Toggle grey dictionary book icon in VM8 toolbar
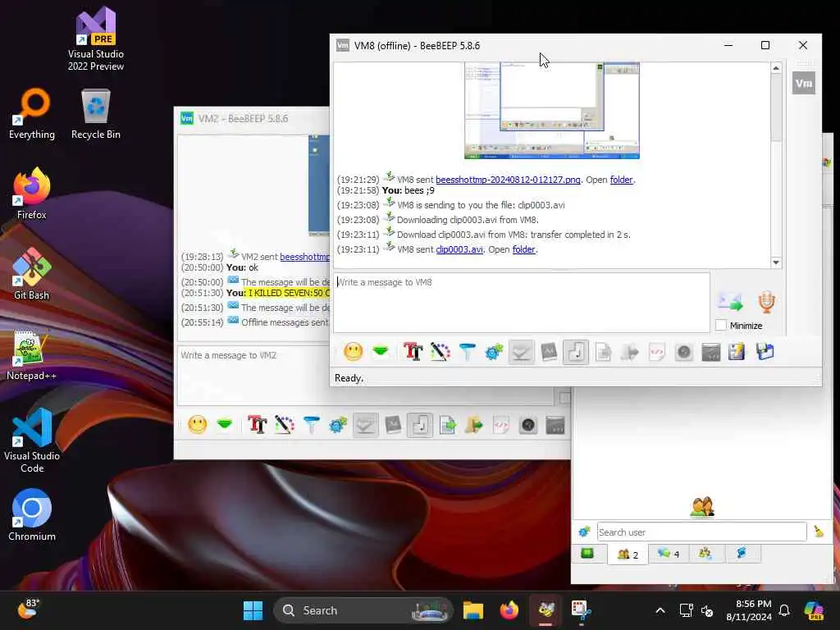 pyautogui.click(x=549, y=352)
